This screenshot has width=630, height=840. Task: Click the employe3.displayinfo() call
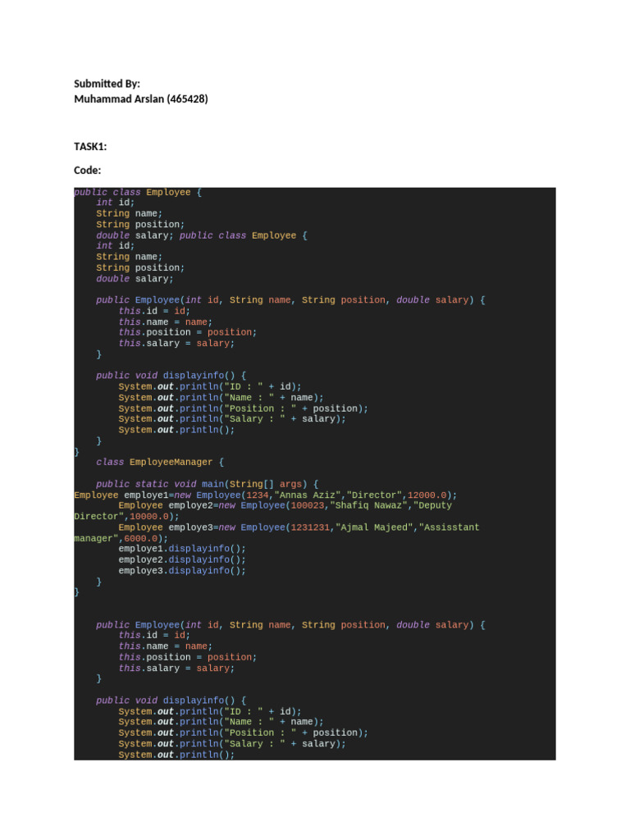(182, 571)
